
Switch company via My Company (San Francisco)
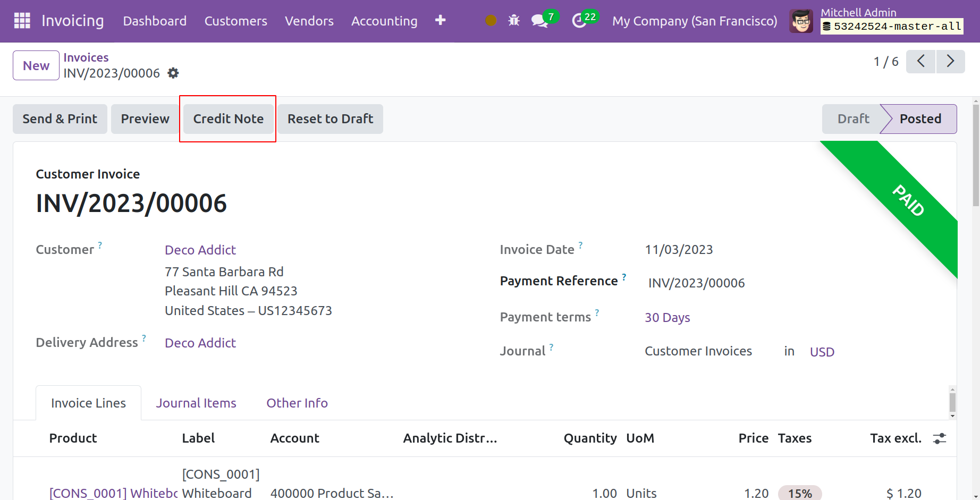click(695, 21)
